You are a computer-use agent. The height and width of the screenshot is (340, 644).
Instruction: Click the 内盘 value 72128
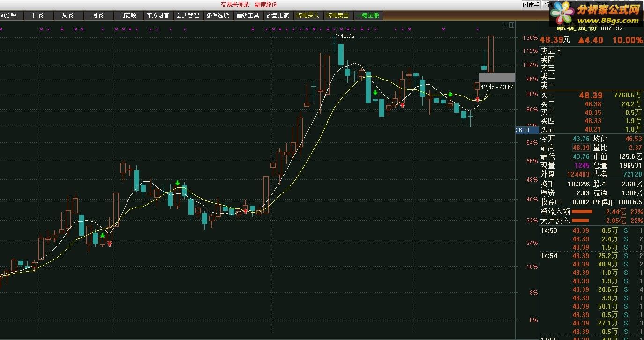tap(633, 174)
